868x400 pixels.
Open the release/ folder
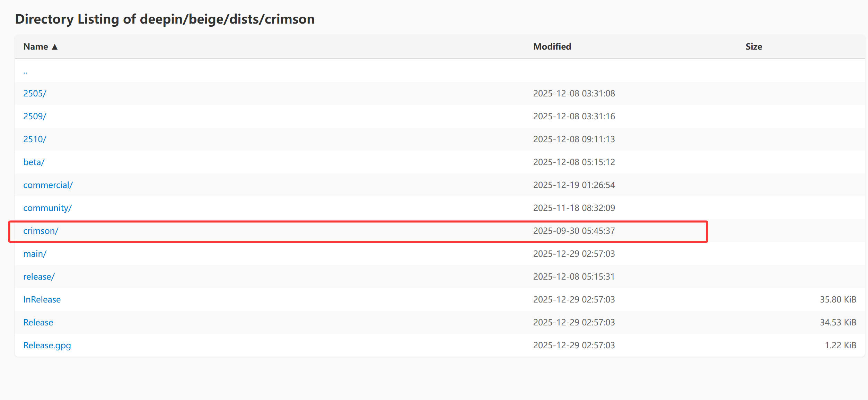39,276
